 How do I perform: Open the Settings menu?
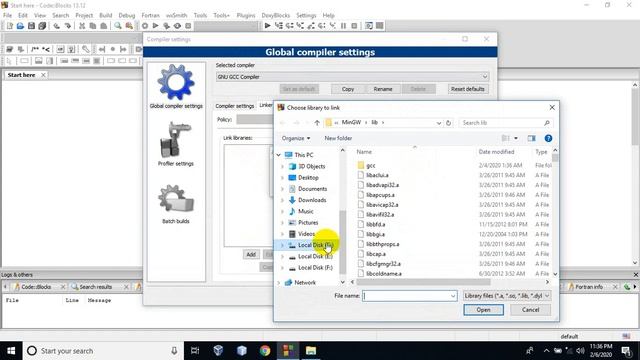[x=306, y=15]
